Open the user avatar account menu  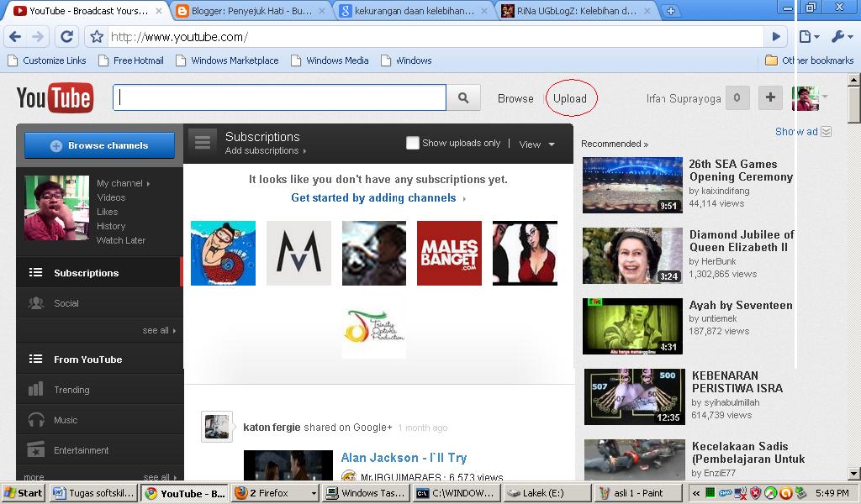[x=809, y=98]
